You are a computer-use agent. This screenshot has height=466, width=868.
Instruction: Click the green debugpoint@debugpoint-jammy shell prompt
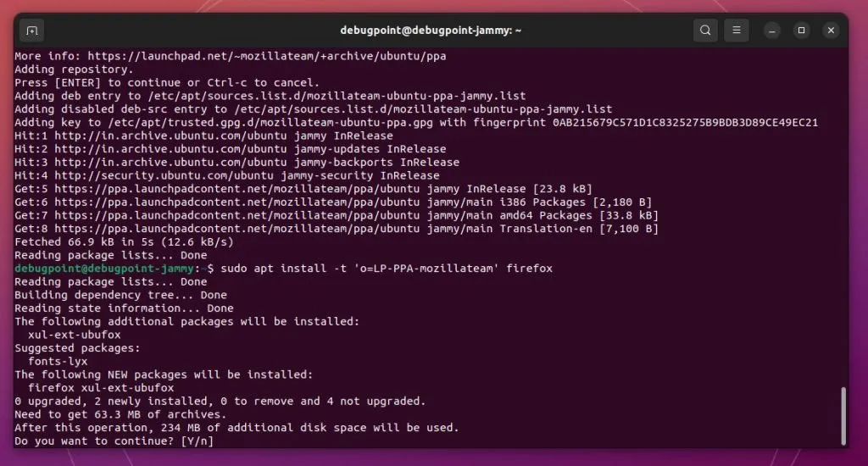click(x=107, y=269)
